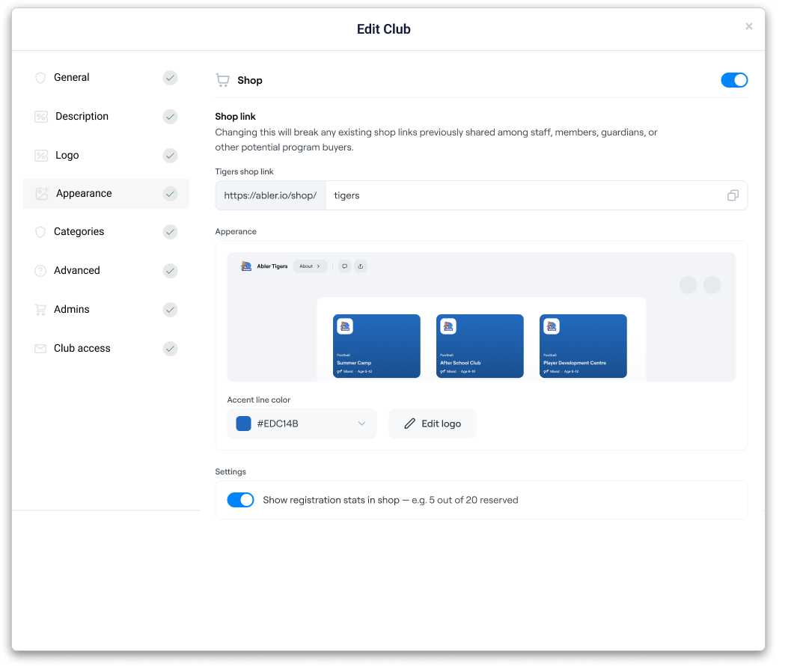Toggle Show registration stats in shop
The width and height of the screenshot is (812, 666).
pos(241,500)
